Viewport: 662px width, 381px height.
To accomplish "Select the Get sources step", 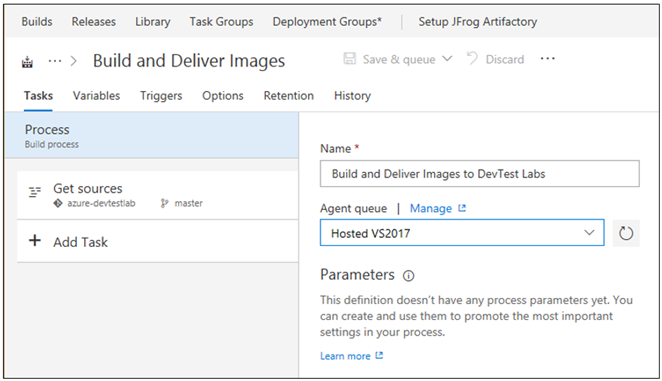I will [157, 195].
